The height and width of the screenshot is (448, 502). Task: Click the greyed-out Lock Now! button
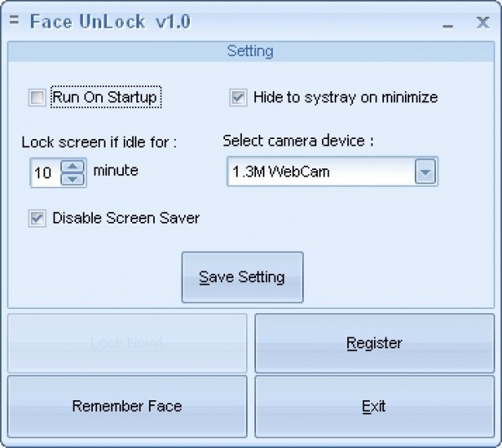(127, 343)
